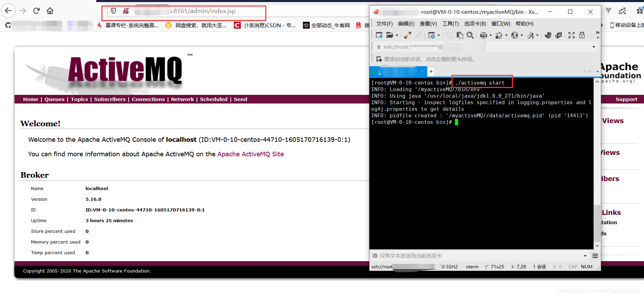Screen dimensions: 644x297
Task: Expand the globe encoding dropdown arrow
Action: tap(522, 35)
